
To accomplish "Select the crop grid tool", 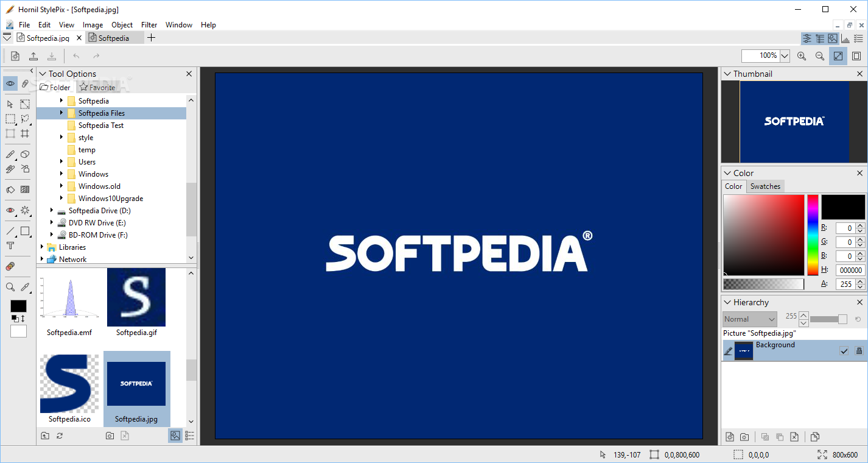I will tap(25, 133).
